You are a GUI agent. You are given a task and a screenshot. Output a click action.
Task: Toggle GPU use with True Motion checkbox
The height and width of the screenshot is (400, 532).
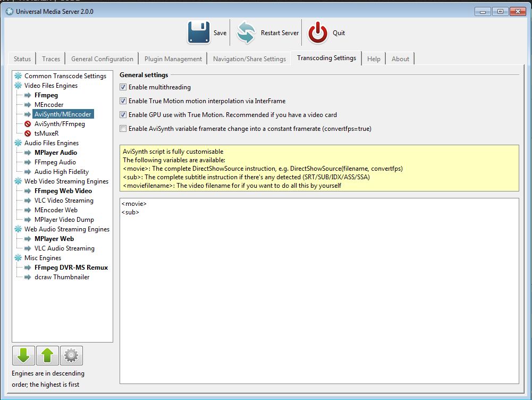tap(123, 115)
